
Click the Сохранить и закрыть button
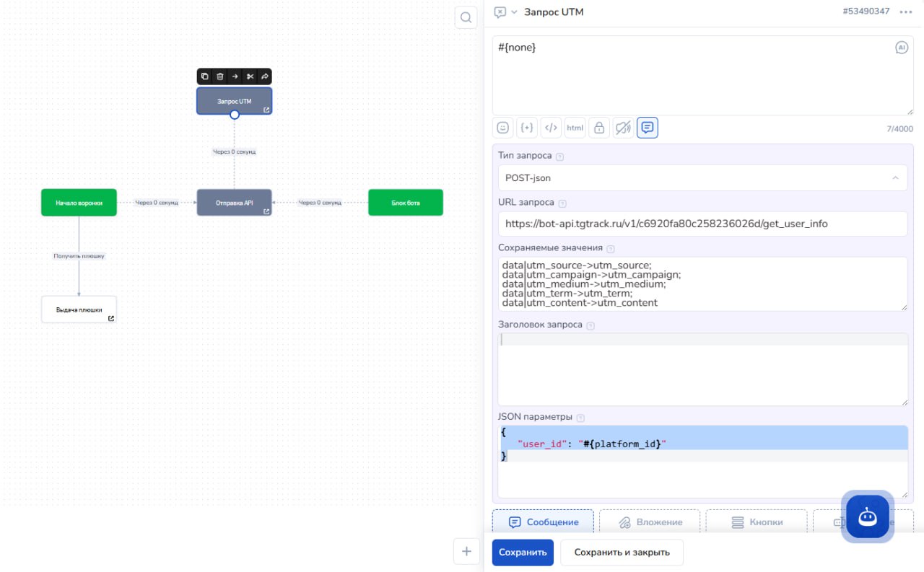(x=622, y=553)
